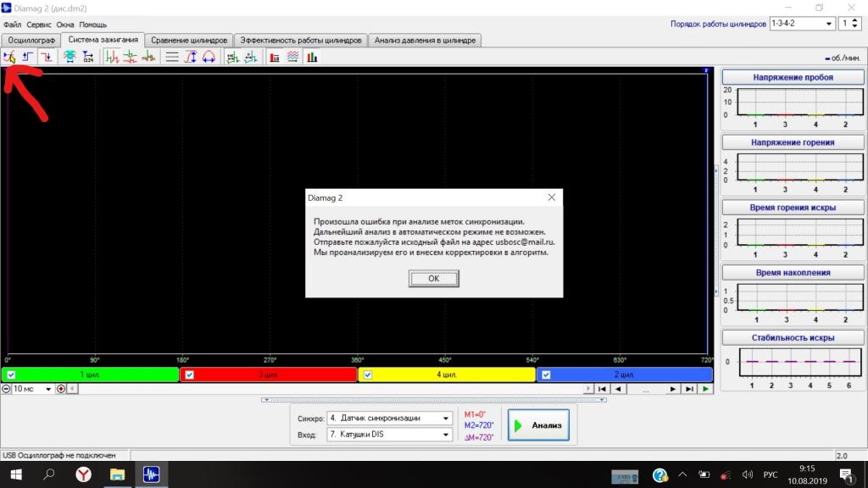Select the blue rising-edge step icon
Image resolution: width=868 pixels, height=488 pixels.
coord(28,57)
